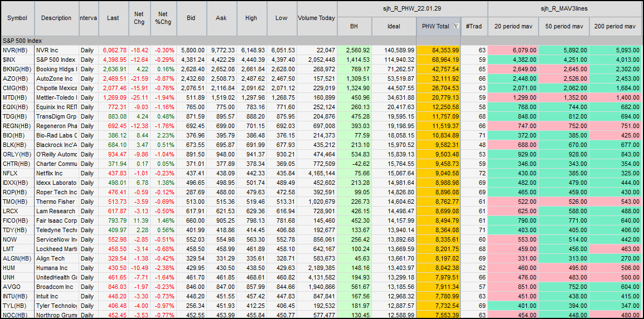Viewport: 644px width, 319px height.
Task: Click the UnitedHealth description cell
Action: (57, 277)
